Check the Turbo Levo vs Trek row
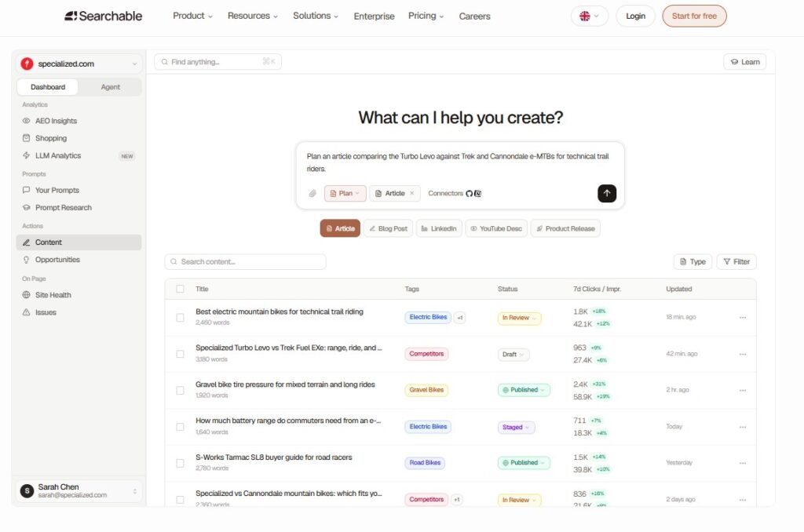The height and width of the screenshot is (532, 804). pos(180,354)
